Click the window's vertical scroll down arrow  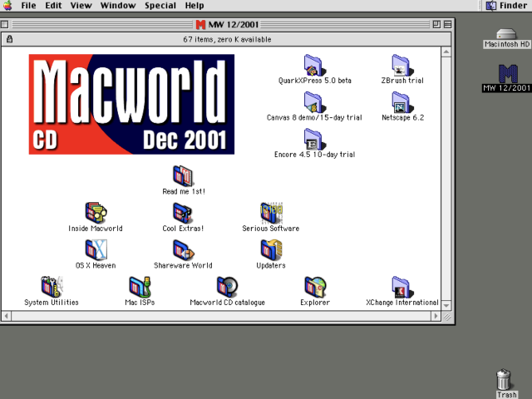446,305
